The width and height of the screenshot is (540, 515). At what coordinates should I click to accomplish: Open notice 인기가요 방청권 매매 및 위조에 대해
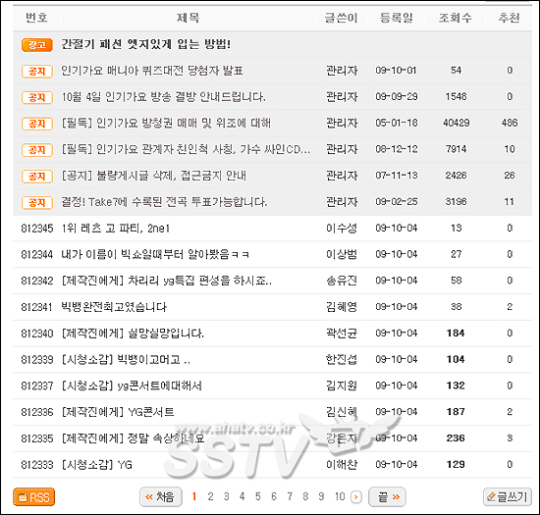click(x=166, y=123)
